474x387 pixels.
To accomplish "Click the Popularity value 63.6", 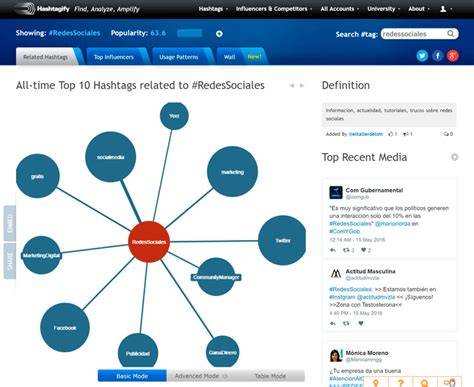I will (158, 33).
